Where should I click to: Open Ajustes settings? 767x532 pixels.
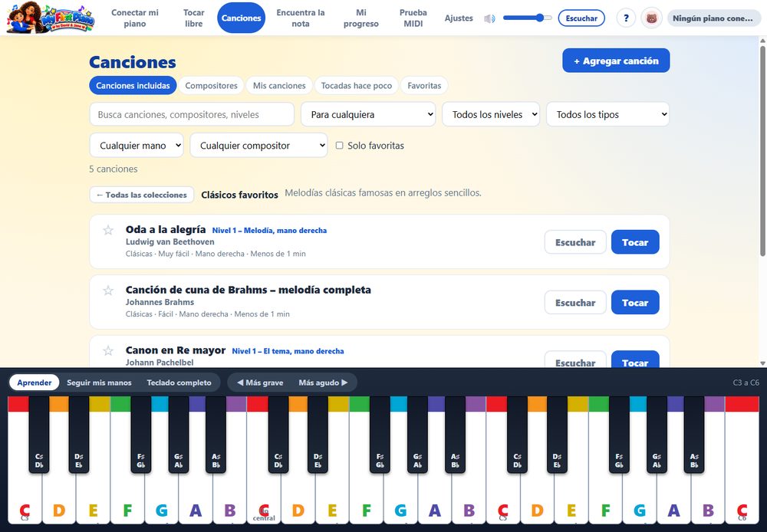pos(459,18)
